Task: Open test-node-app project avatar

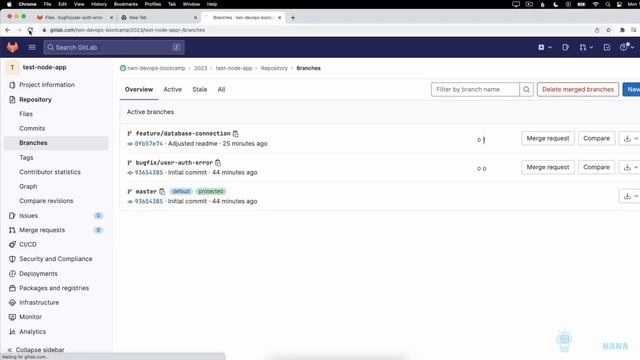Action: (x=12, y=67)
